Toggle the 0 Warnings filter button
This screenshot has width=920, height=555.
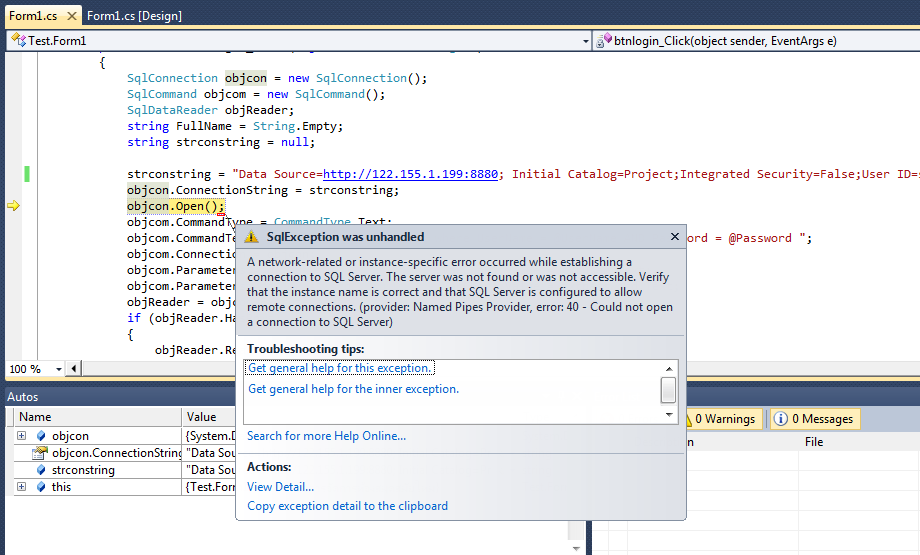click(x=724, y=419)
